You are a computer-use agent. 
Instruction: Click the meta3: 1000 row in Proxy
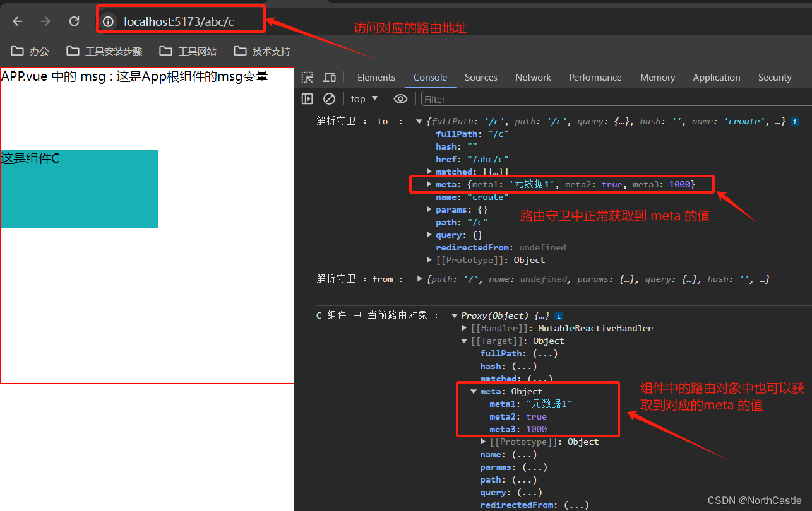point(518,429)
